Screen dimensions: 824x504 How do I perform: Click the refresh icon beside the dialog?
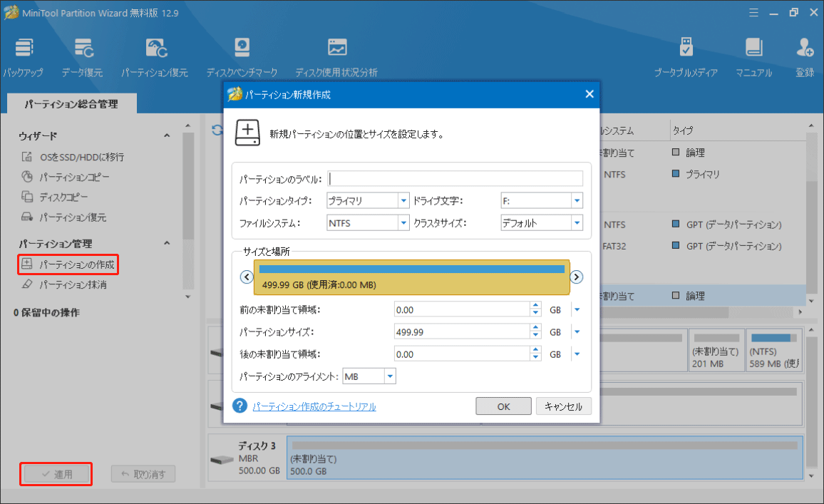(217, 130)
